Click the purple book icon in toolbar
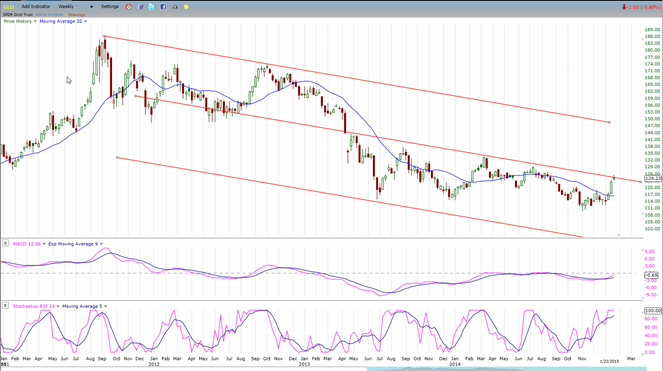 pos(140,7)
